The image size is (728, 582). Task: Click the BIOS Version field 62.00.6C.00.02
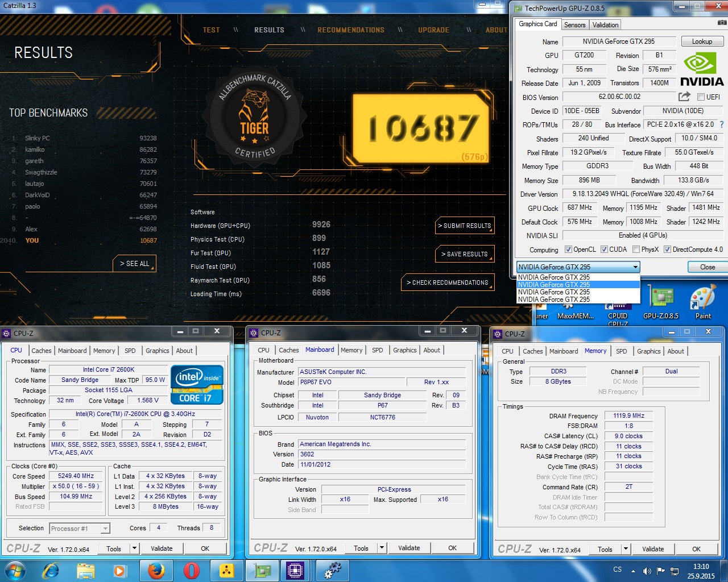619,97
